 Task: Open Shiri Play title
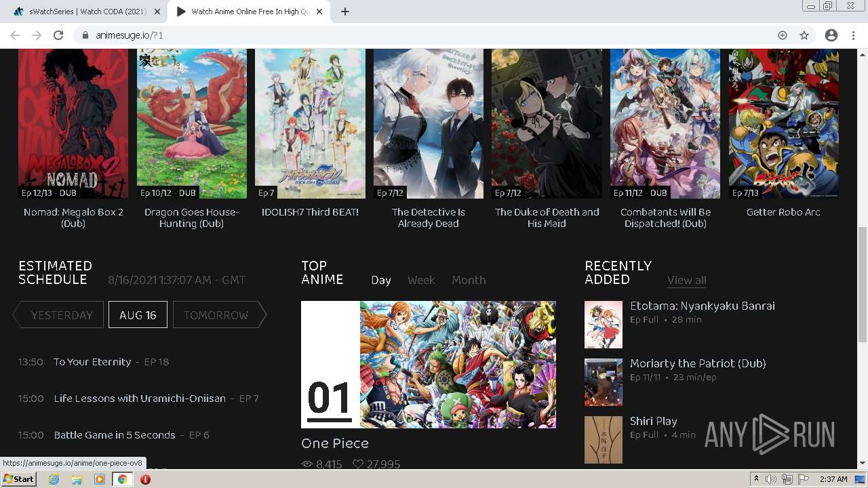(653, 421)
